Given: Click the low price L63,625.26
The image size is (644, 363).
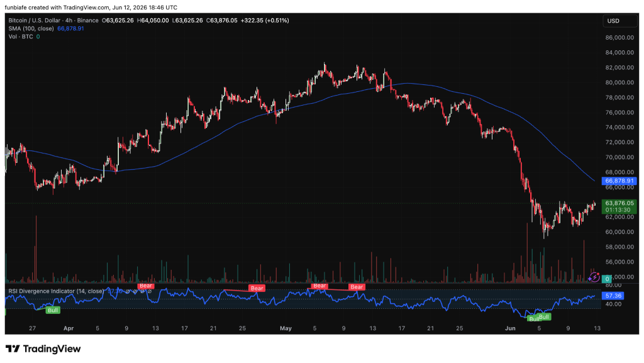Looking at the screenshot, I should point(187,21).
